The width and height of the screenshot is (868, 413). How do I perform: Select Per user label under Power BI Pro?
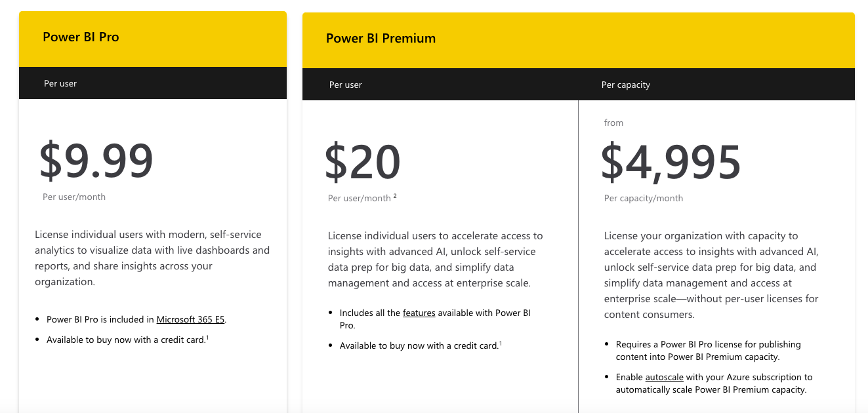tap(60, 83)
